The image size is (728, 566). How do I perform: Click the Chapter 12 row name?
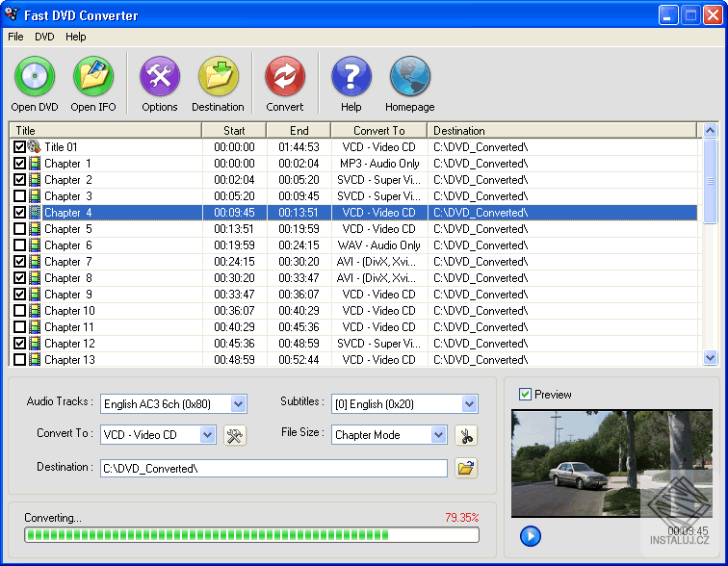(x=69, y=344)
